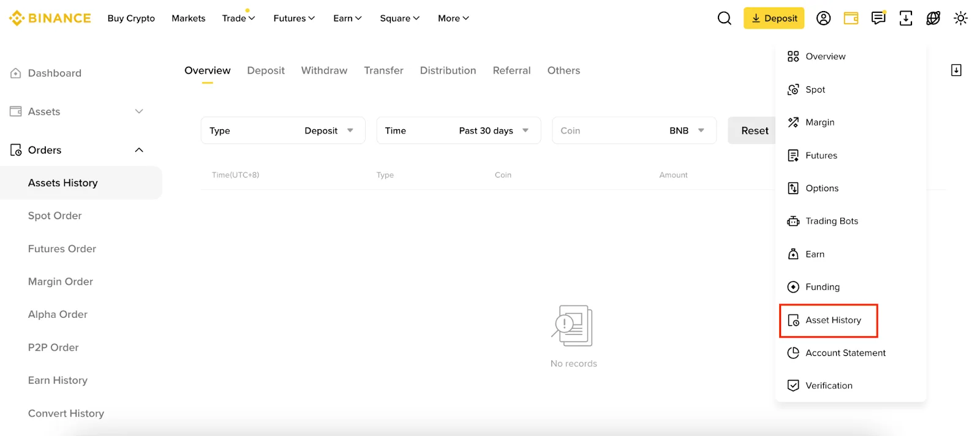
Task: Select the Overview tab
Action: coord(208,70)
